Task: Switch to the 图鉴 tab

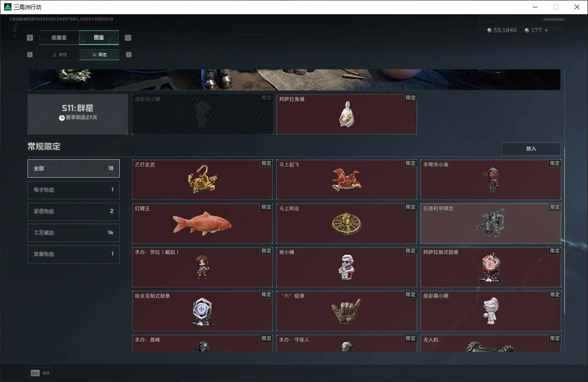Action: pos(99,38)
